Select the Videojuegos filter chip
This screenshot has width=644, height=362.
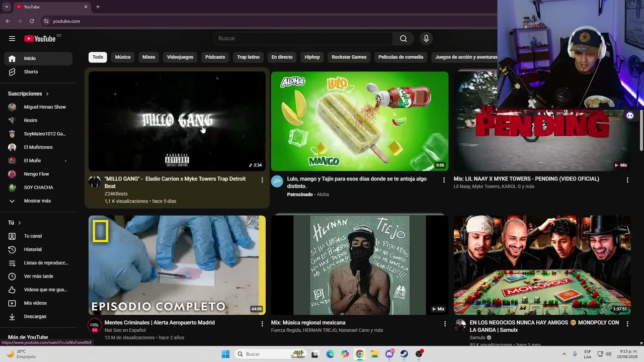click(180, 57)
